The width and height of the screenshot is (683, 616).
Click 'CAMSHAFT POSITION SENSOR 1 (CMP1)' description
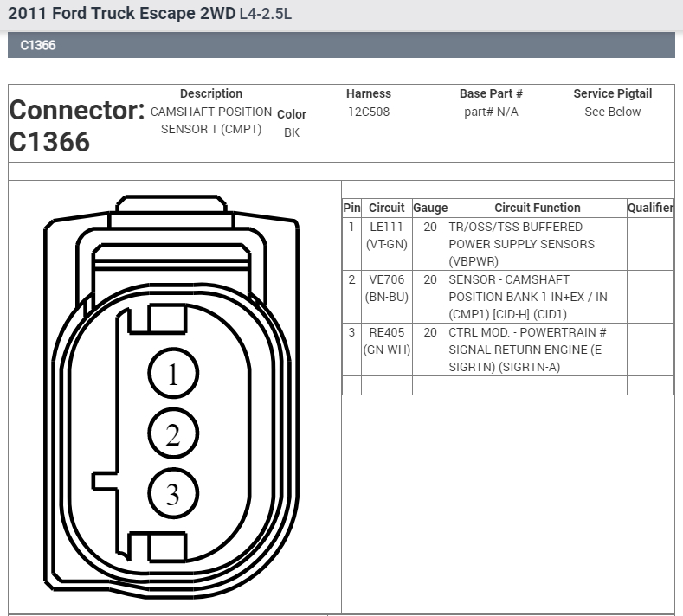[x=211, y=120]
